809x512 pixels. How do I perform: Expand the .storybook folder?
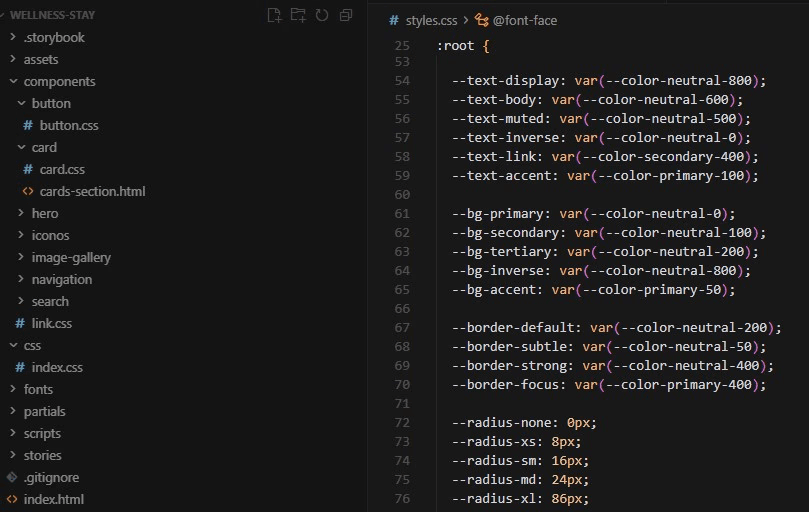(x=13, y=37)
